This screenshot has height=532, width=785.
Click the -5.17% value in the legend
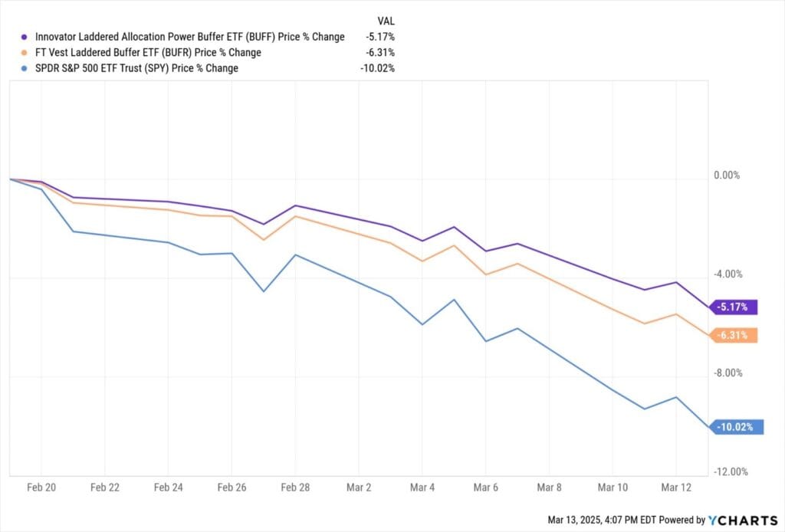[x=379, y=37]
